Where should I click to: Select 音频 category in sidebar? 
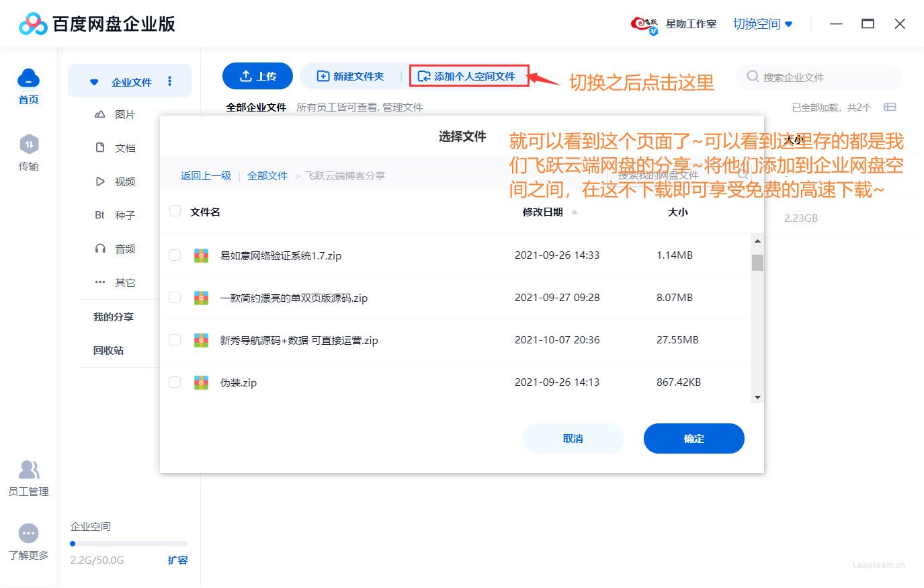[125, 249]
